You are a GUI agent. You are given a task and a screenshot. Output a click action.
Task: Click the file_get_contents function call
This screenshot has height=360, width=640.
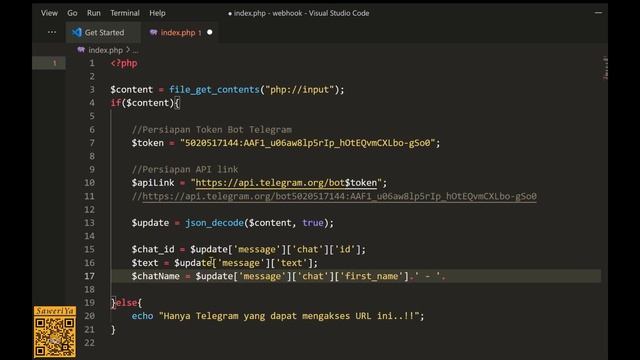[214, 90]
